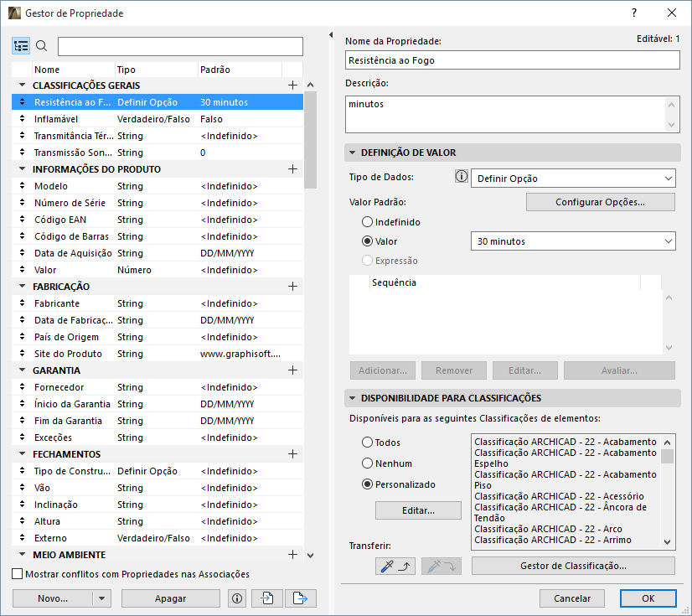Select the Personalizado radio button

pyautogui.click(x=367, y=484)
